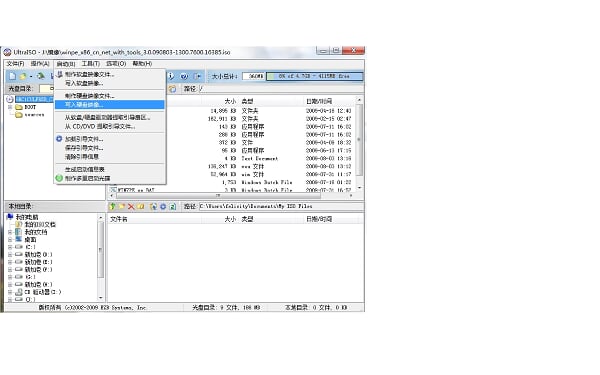Click the UltraISO title bar app icon
The width and height of the screenshot is (600, 375).
pos(7,52)
